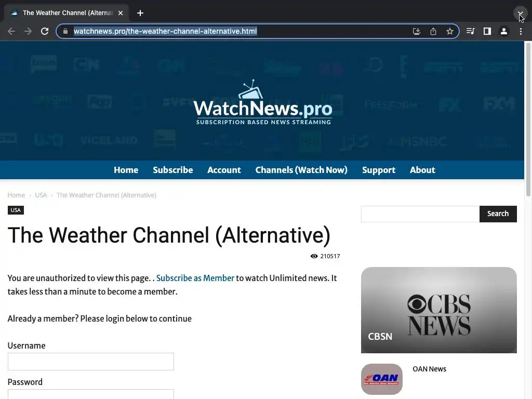
Task: Click the black USA category tag
Action: [x=16, y=210]
